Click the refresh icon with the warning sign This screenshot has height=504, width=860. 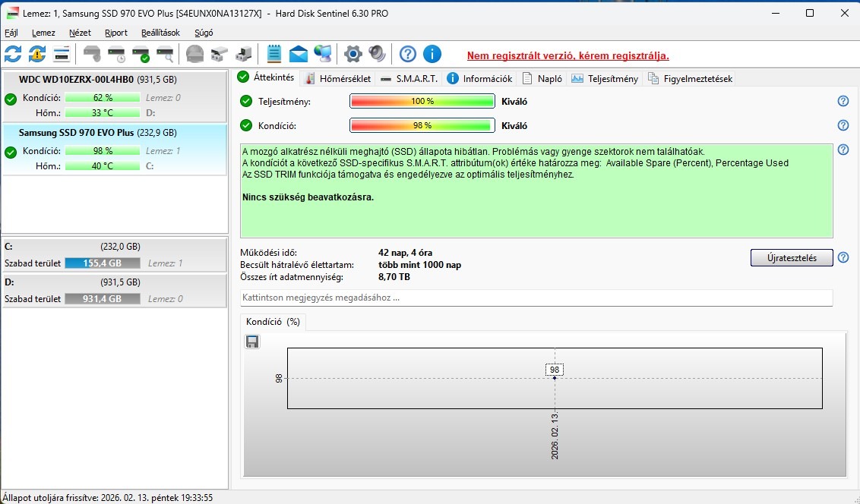37,54
